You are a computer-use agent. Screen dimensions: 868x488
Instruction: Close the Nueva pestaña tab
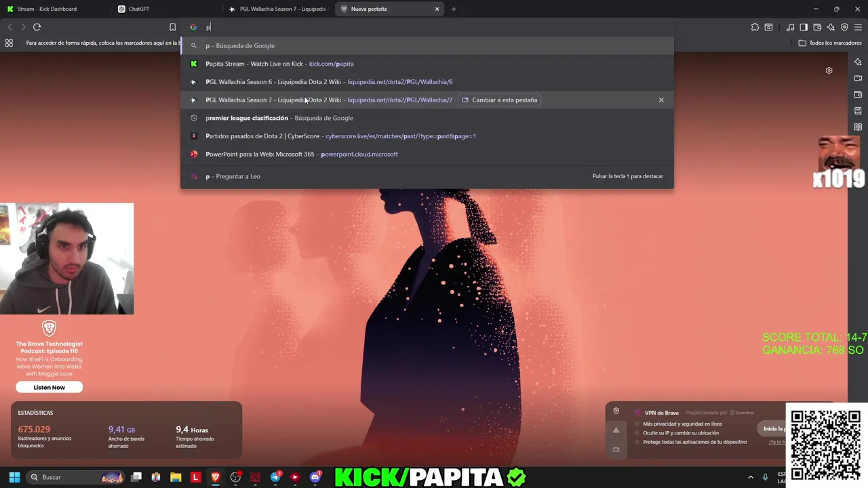tap(437, 9)
